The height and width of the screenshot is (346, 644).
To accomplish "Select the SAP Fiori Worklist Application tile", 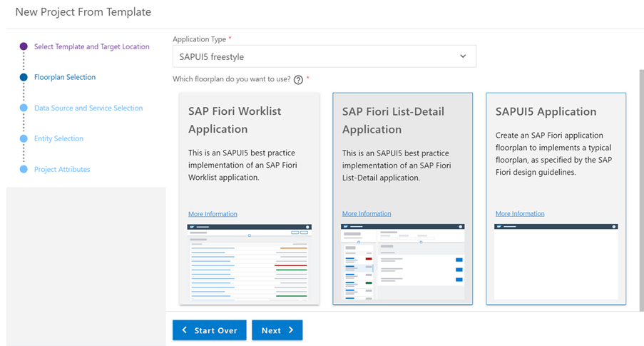I will (x=250, y=198).
